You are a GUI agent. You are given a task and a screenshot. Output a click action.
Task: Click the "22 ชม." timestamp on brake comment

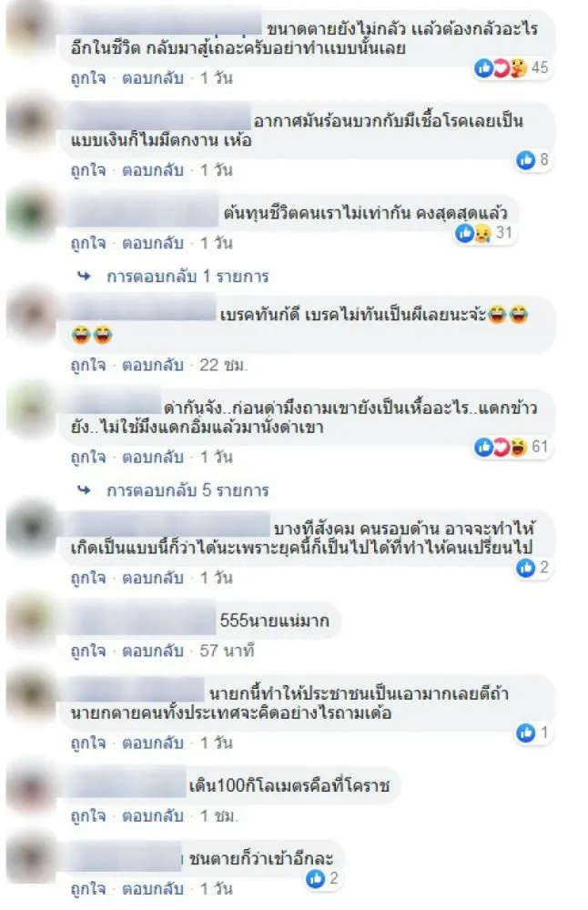pyautogui.click(x=224, y=365)
